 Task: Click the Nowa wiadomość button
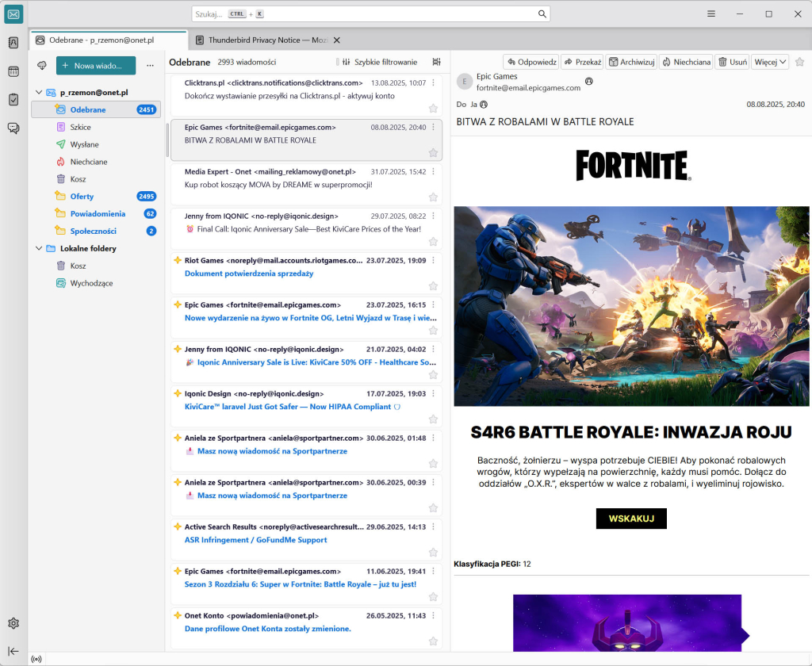tap(96, 65)
